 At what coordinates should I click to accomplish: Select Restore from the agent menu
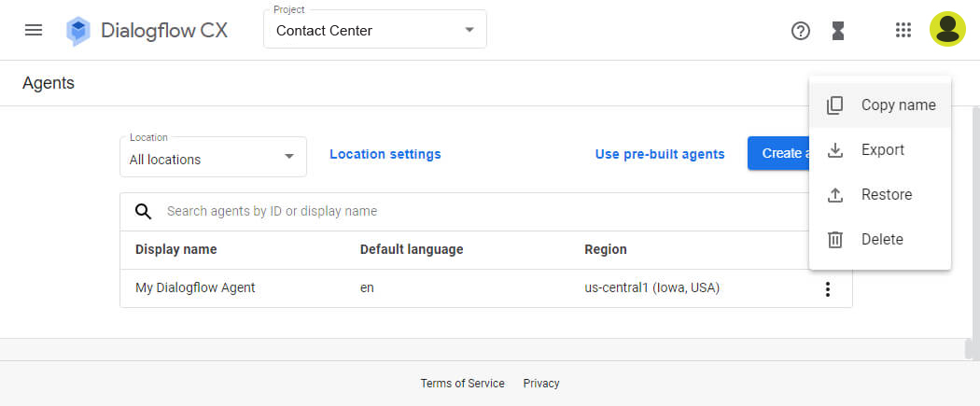[880, 195]
